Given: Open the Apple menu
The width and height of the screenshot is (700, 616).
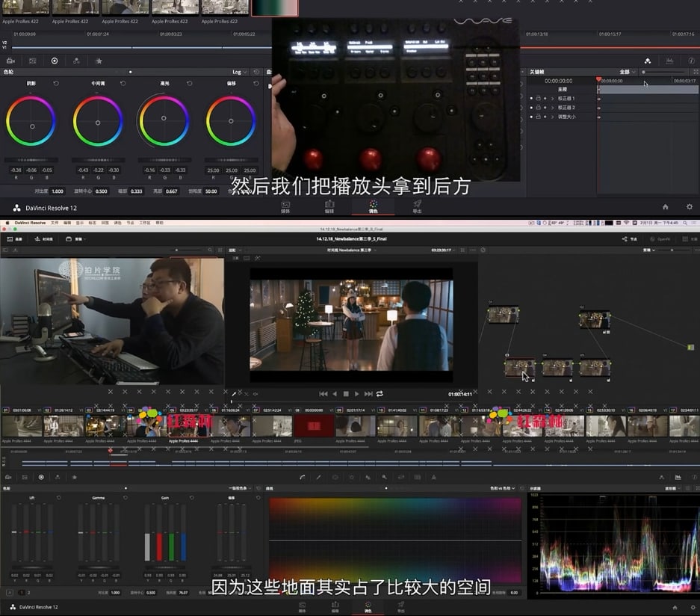Looking at the screenshot, I should coord(7,223).
